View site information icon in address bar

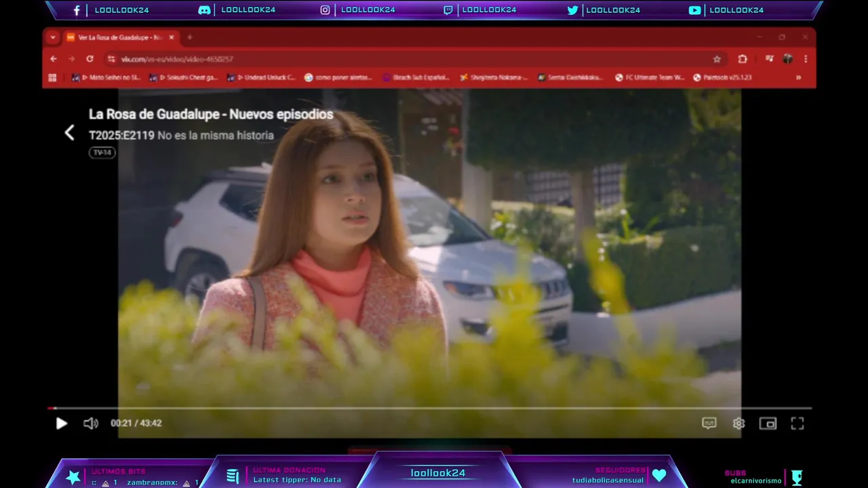[111, 59]
